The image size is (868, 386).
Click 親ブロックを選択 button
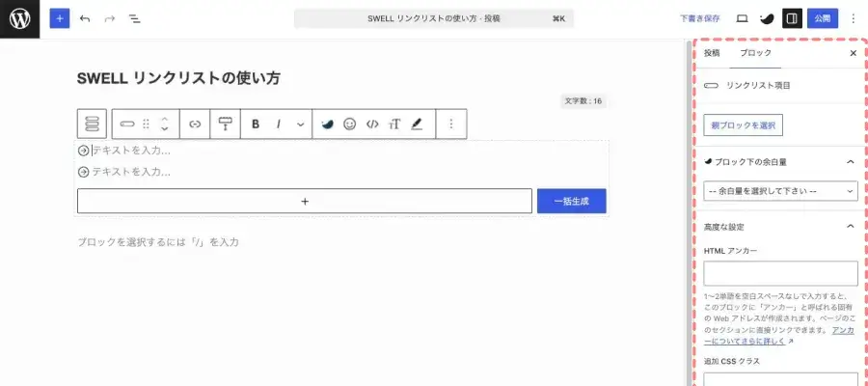point(743,125)
